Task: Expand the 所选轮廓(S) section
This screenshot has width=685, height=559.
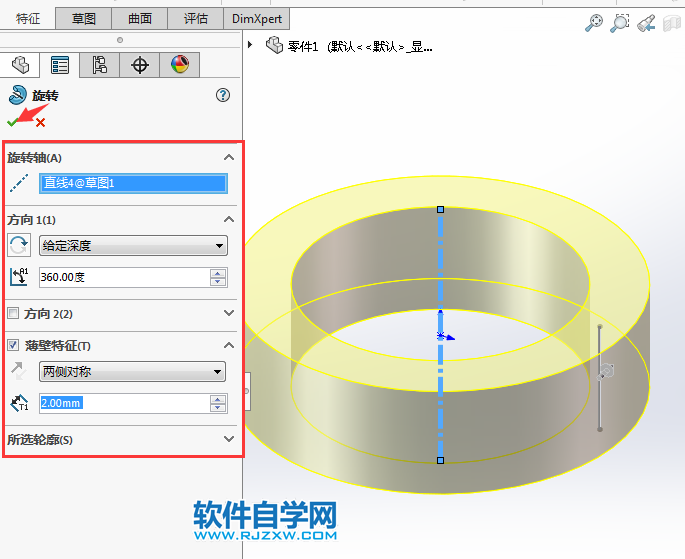Action: [x=229, y=439]
